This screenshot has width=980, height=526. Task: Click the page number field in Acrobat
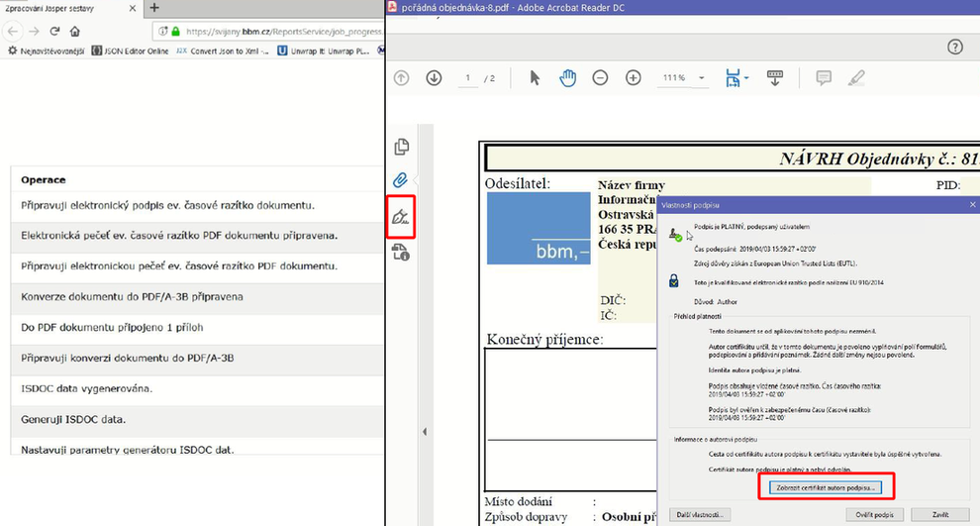(x=467, y=78)
